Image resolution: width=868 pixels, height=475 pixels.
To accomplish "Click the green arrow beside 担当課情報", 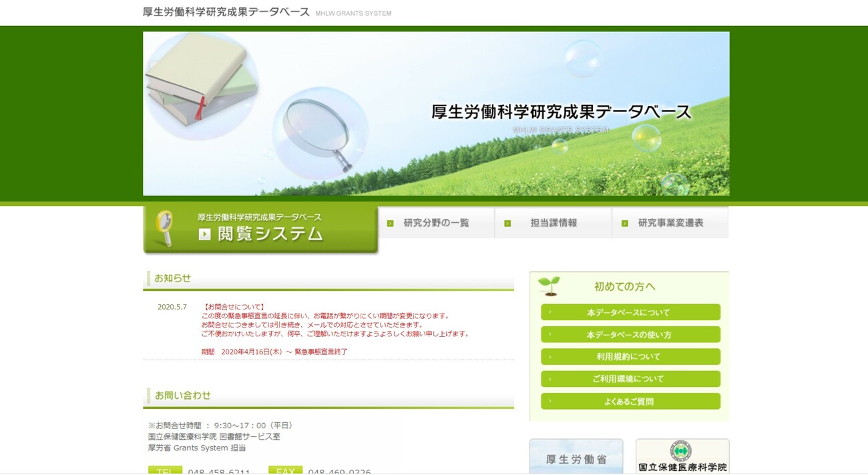I will pos(507,223).
